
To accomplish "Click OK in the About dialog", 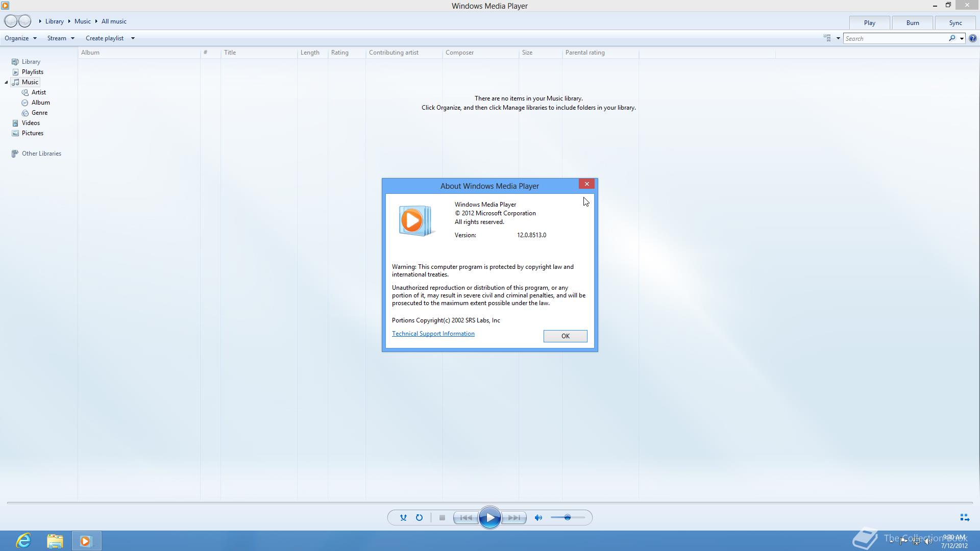I will pyautogui.click(x=566, y=336).
